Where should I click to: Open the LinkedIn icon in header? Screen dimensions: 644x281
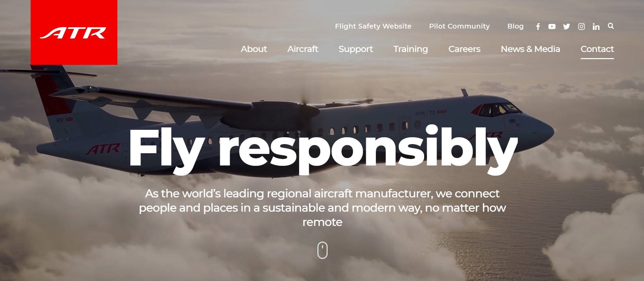click(596, 27)
